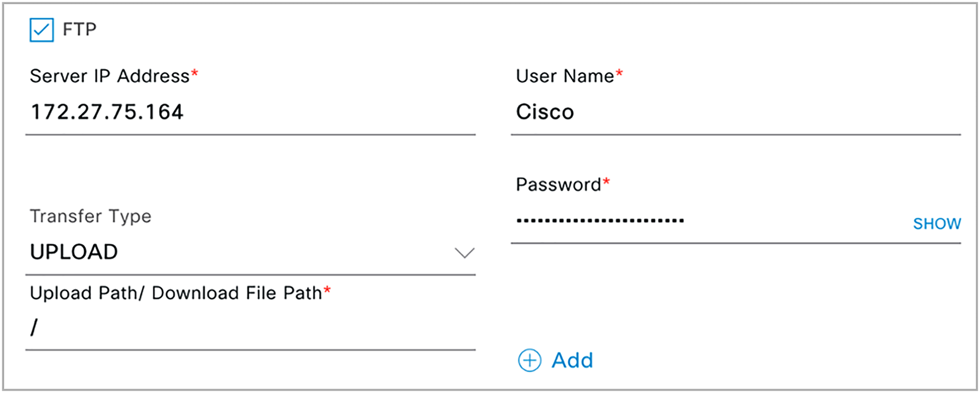The height and width of the screenshot is (393, 980).
Task: Focus the masked Password field
Action: (709, 222)
